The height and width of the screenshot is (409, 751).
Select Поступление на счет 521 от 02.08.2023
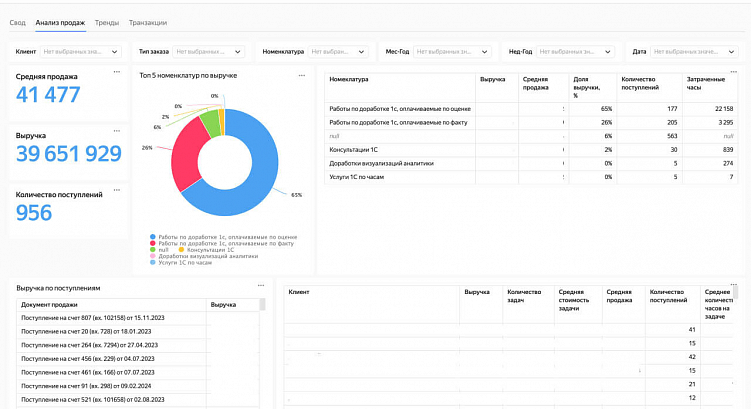[138, 399]
